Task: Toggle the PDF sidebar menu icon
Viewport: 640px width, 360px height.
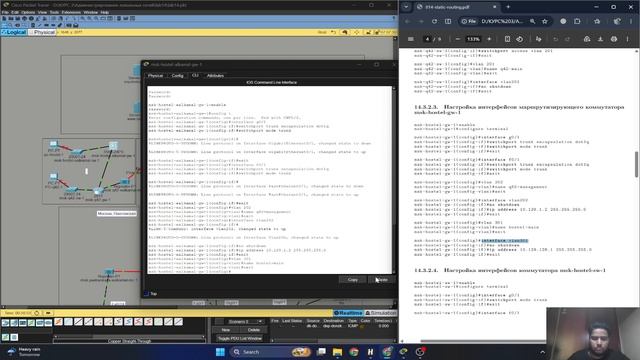Action: tap(411, 39)
